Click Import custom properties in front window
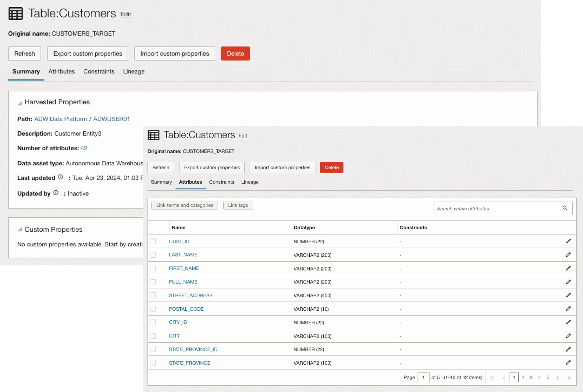The width and height of the screenshot is (583, 392). pos(282,168)
